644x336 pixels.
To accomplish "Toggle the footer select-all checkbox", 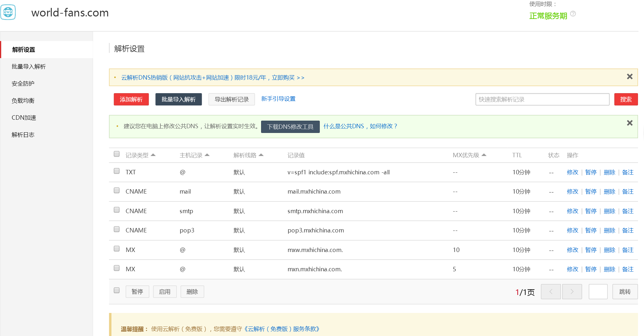I will click(x=116, y=290).
